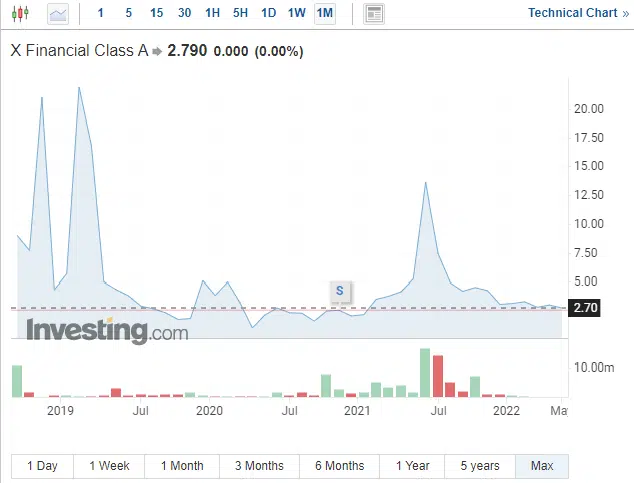Select the 1W interval

[296, 13]
